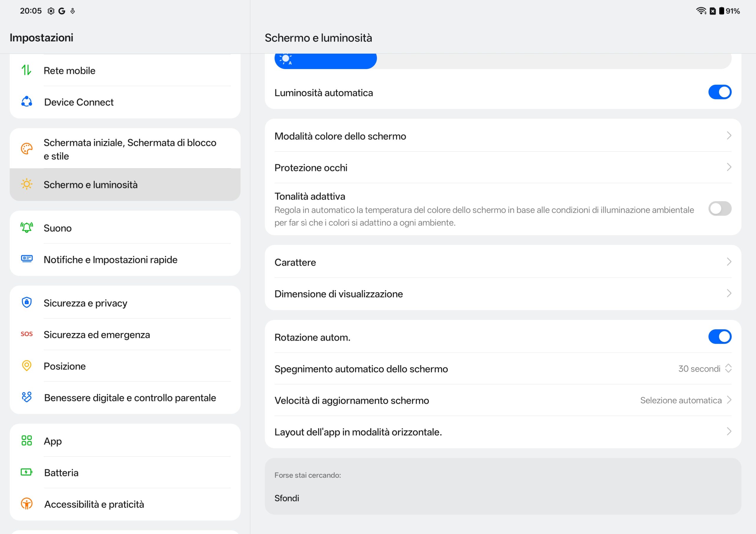Click the Device Connect icon
This screenshot has height=534, width=756.
tap(27, 102)
